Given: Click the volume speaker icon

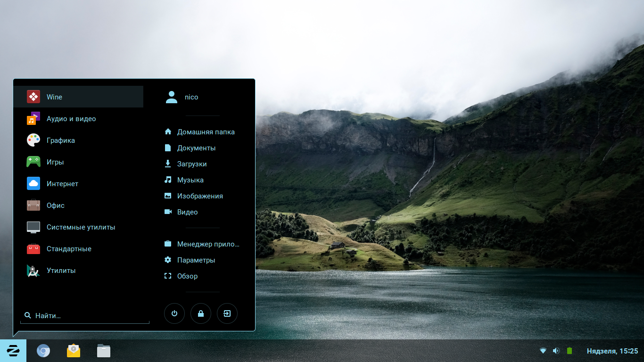Looking at the screenshot, I should pos(556,351).
